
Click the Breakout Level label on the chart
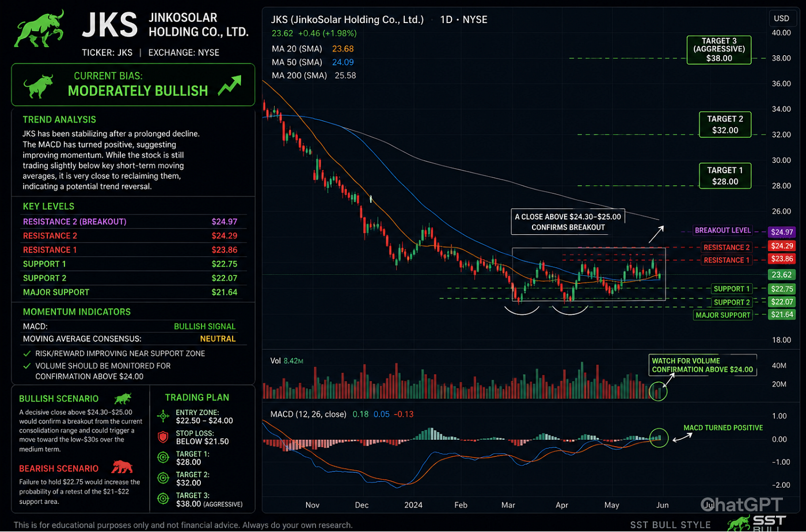click(x=723, y=230)
